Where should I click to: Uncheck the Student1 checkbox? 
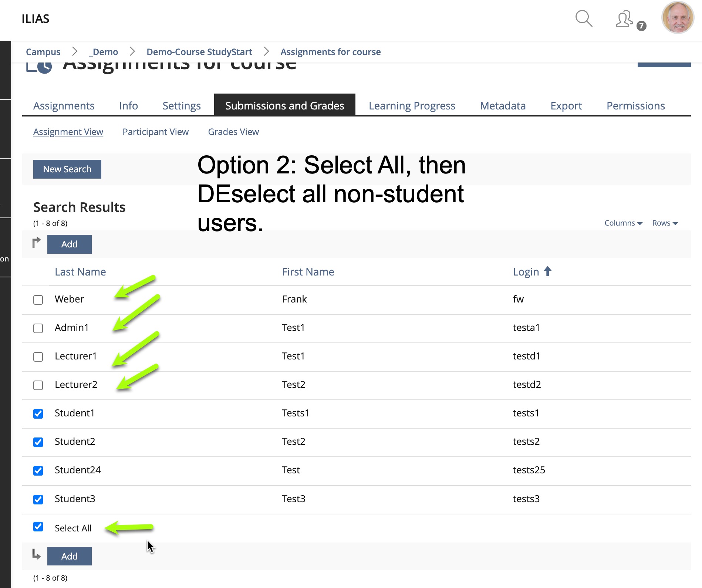click(38, 413)
